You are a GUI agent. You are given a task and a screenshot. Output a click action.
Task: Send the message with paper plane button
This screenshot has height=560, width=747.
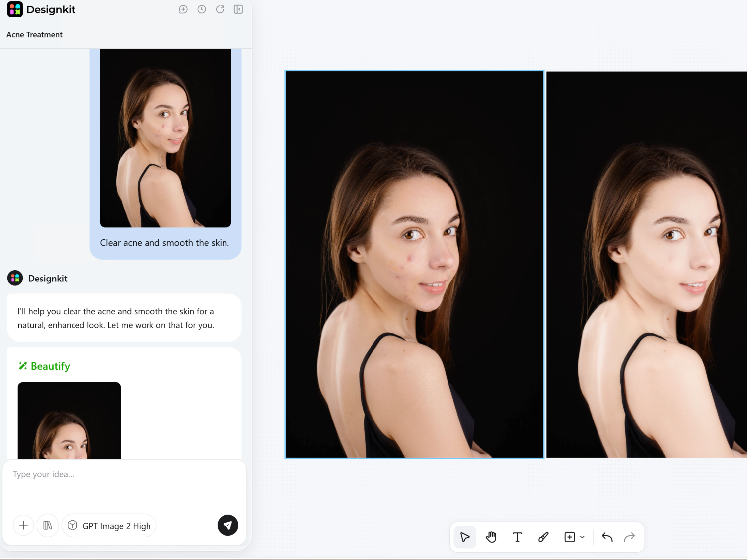228,525
